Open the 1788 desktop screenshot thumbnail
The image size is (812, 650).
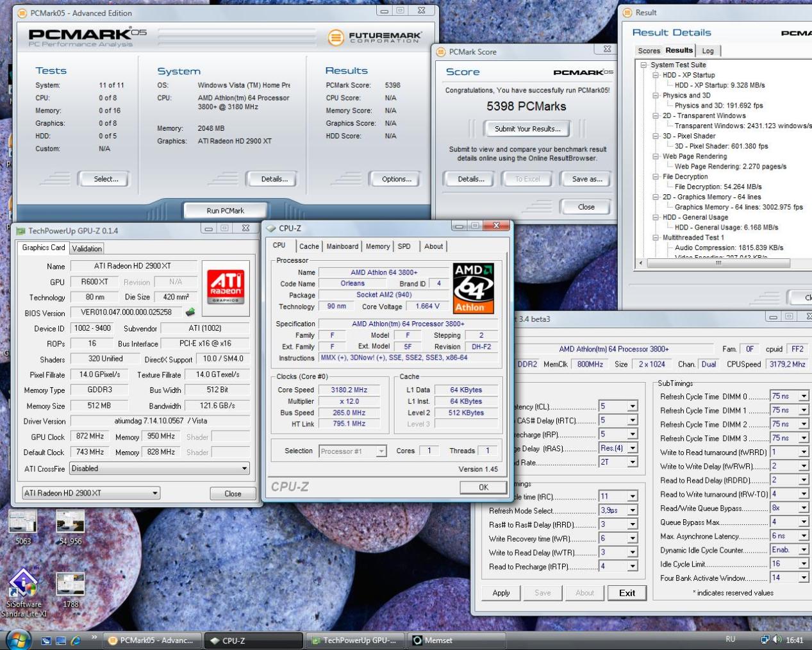tap(70, 585)
